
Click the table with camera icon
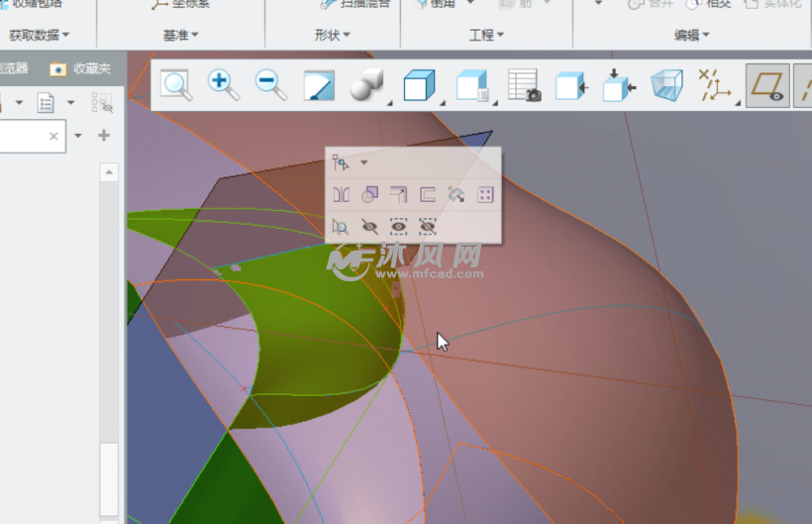[524, 85]
